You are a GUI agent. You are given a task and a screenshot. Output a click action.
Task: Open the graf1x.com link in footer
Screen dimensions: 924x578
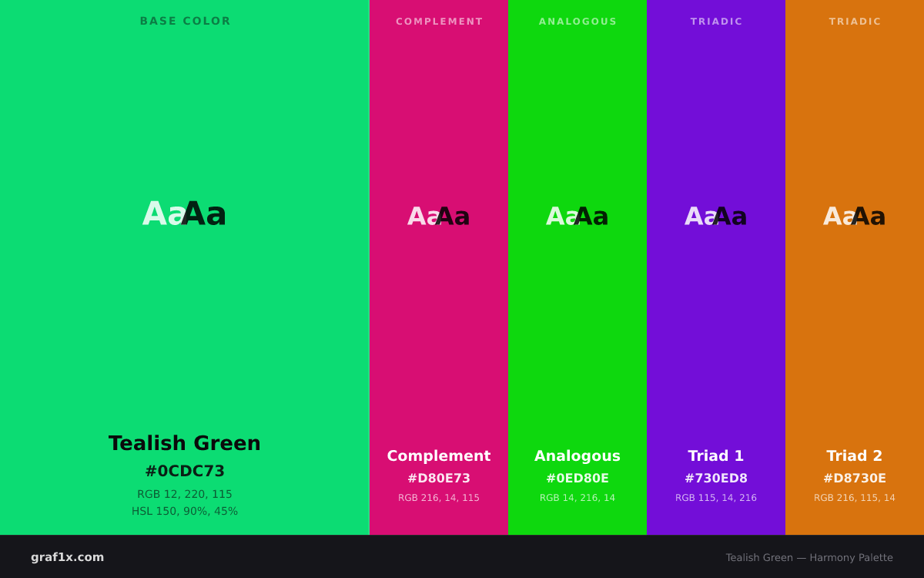(x=68, y=557)
